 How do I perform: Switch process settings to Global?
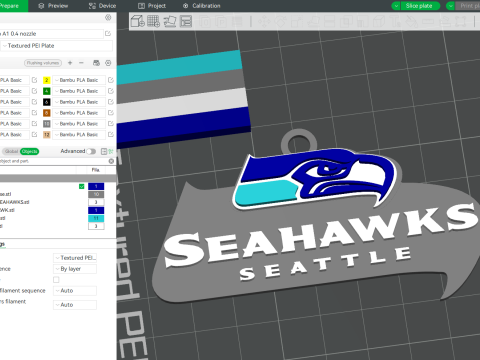[x=11, y=151]
